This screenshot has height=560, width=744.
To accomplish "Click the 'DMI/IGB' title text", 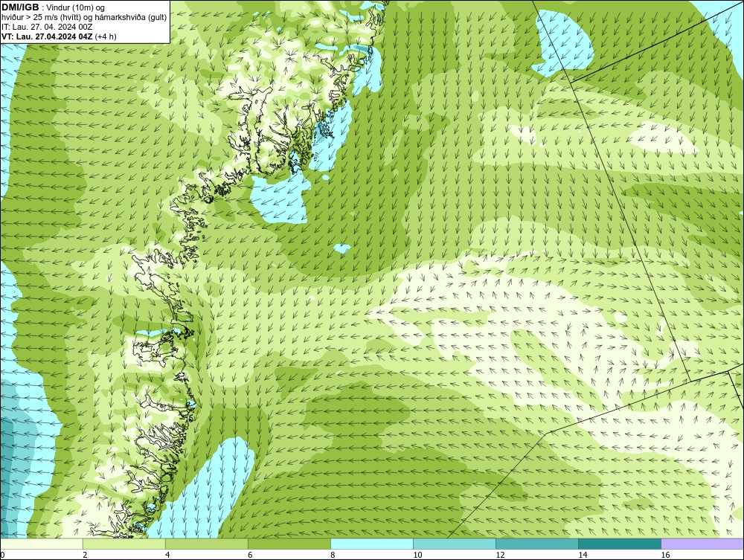I will pos(20,7).
